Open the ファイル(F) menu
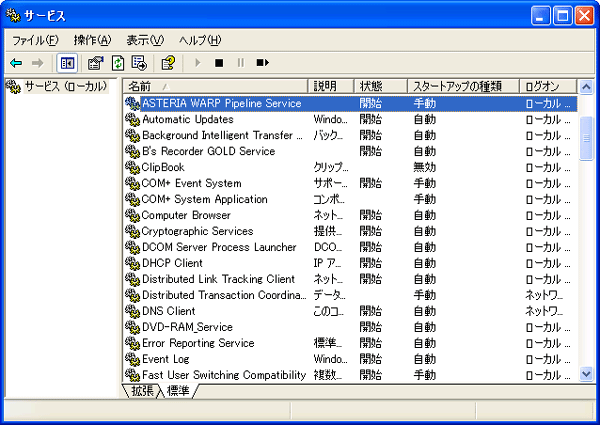 click(x=35, y=40)
